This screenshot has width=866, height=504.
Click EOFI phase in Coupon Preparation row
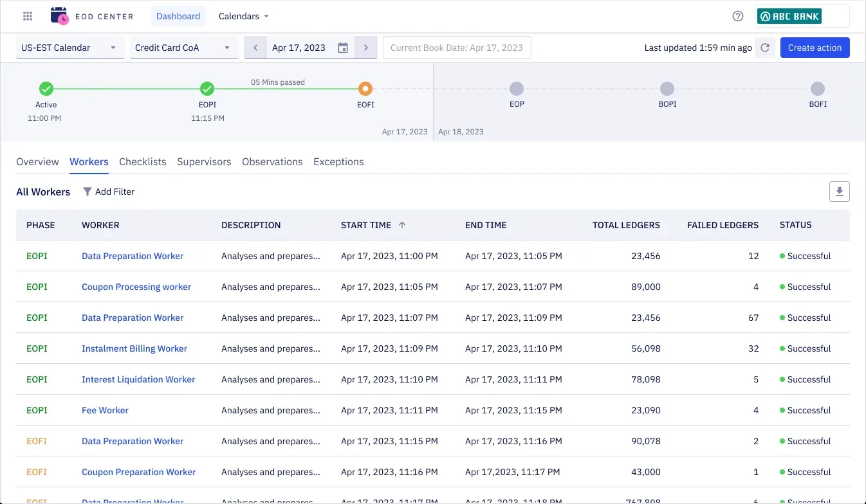pos(37,472)
